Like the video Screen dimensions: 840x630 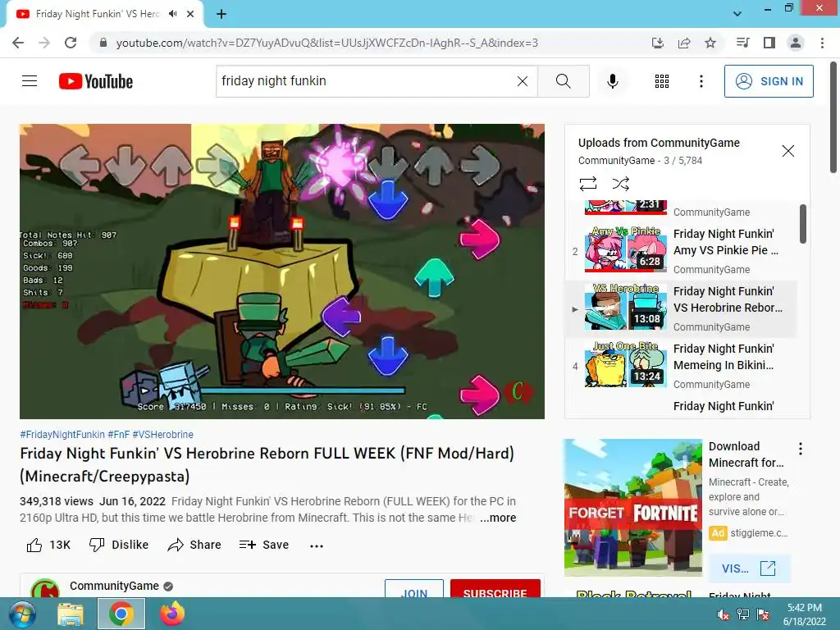[48, 545]
